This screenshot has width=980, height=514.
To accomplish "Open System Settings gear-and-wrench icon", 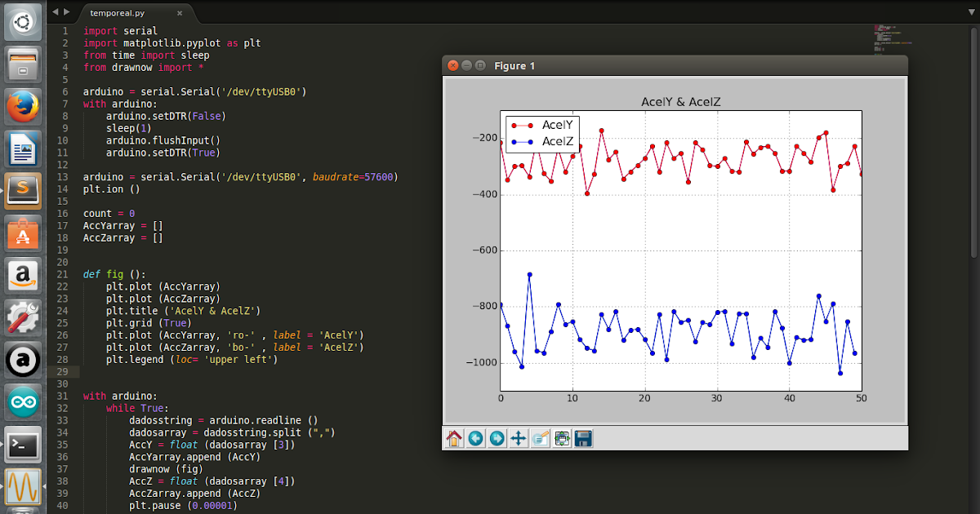I will point(23,318).
